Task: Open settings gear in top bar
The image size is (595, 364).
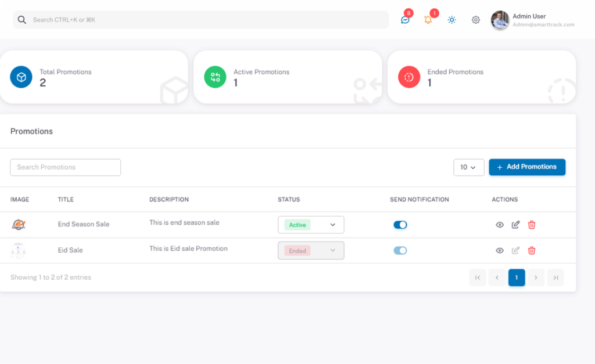Action: pos(476,20)
